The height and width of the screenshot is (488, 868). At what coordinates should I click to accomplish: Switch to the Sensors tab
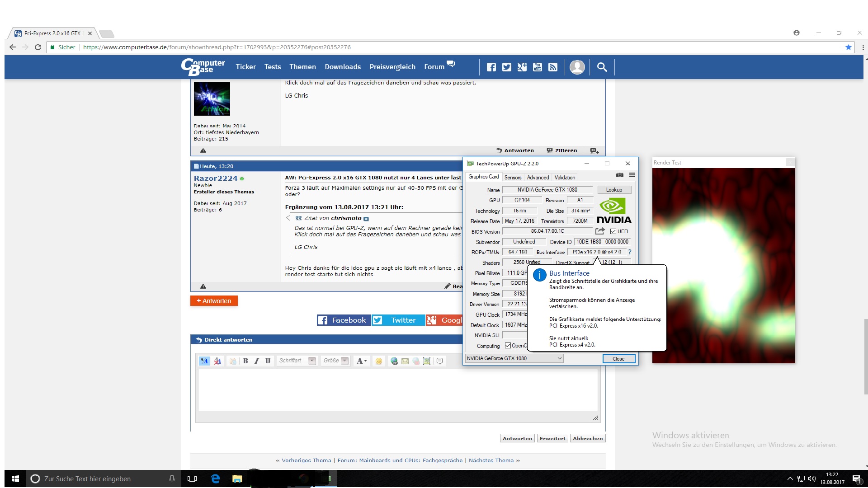click(x=513, y=178)
